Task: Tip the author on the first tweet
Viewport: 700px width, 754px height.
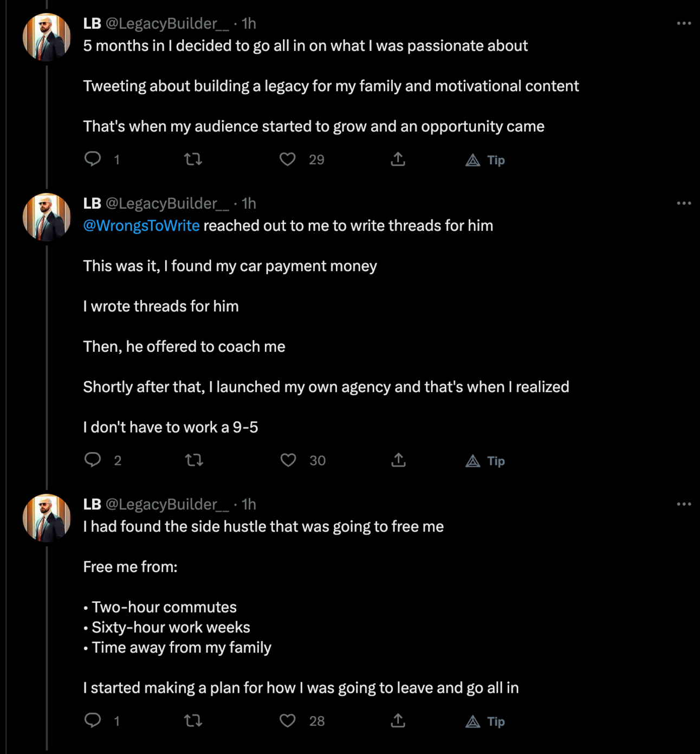Action: point(485,160)
